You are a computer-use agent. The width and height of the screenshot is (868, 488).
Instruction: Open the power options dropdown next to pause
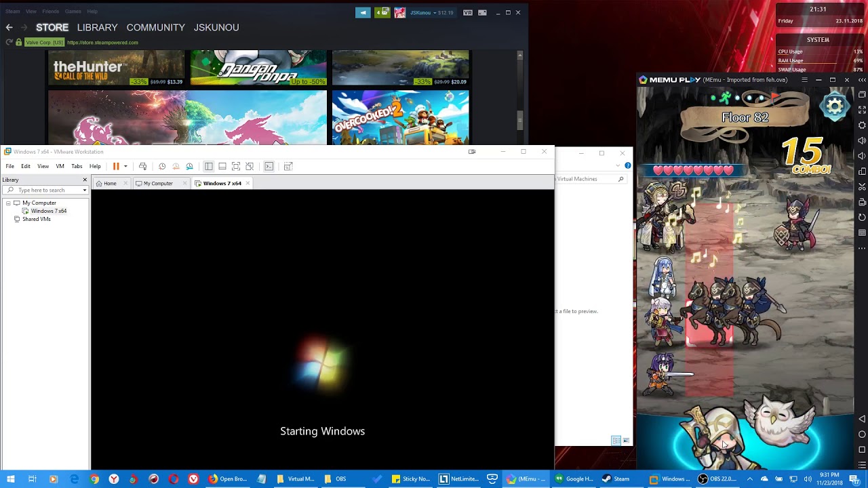point(125,166)
